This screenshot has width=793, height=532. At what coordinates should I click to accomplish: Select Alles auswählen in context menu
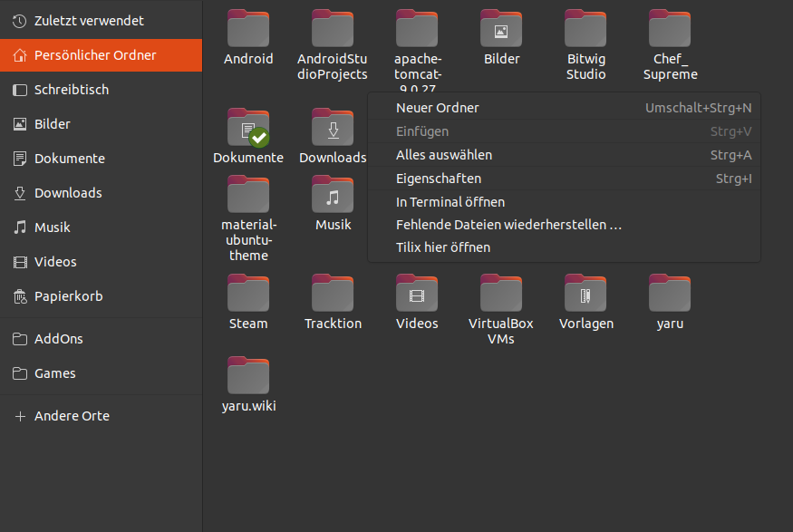pyautogui.click(x=564, y=155)
